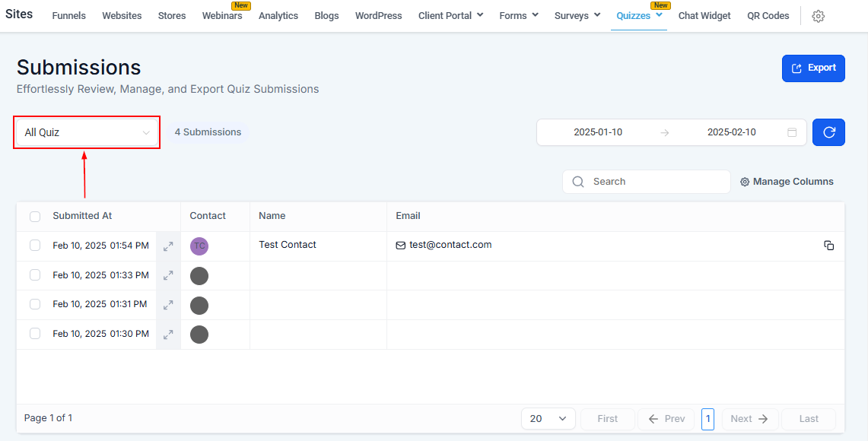Open the All Quiz filter dropdown
Screen dimensions: 868x441
(x=87, y=132)
